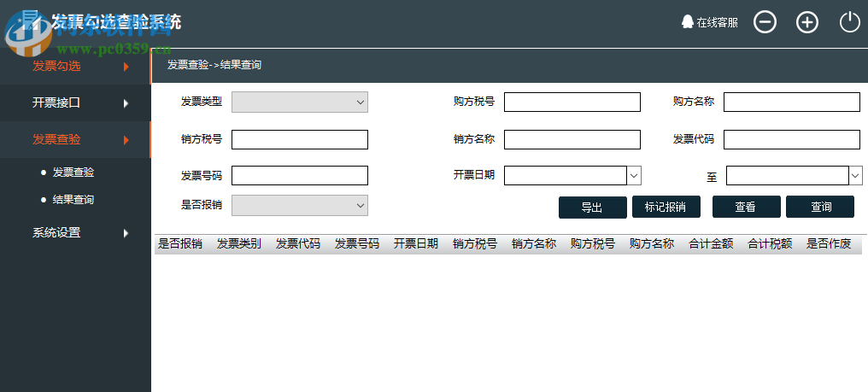The image size is (868, 392).
Task: Collapse the 发票查验 sidebar menu
Action: (x=74, y=139)
